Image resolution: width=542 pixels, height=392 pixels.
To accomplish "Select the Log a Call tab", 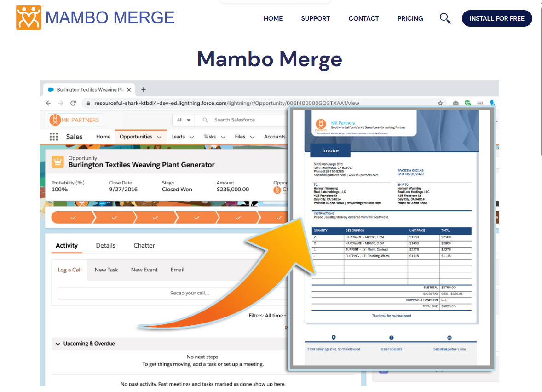I will pos(69,270).
